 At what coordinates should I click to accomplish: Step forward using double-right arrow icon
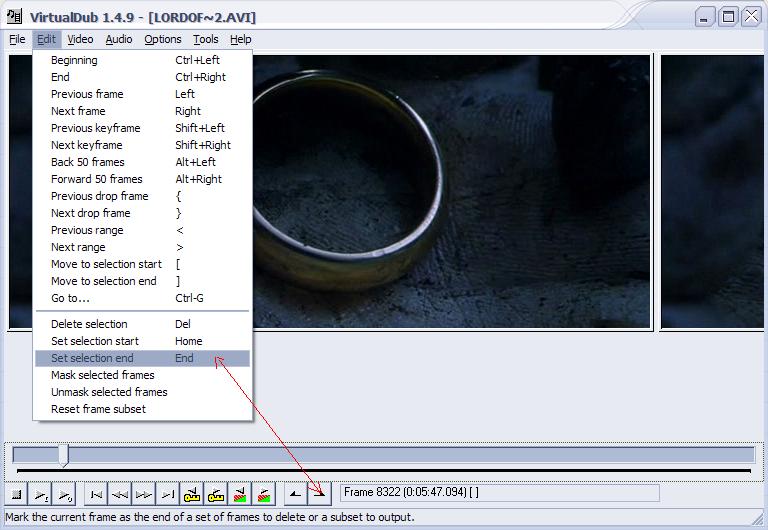[144, 494]
